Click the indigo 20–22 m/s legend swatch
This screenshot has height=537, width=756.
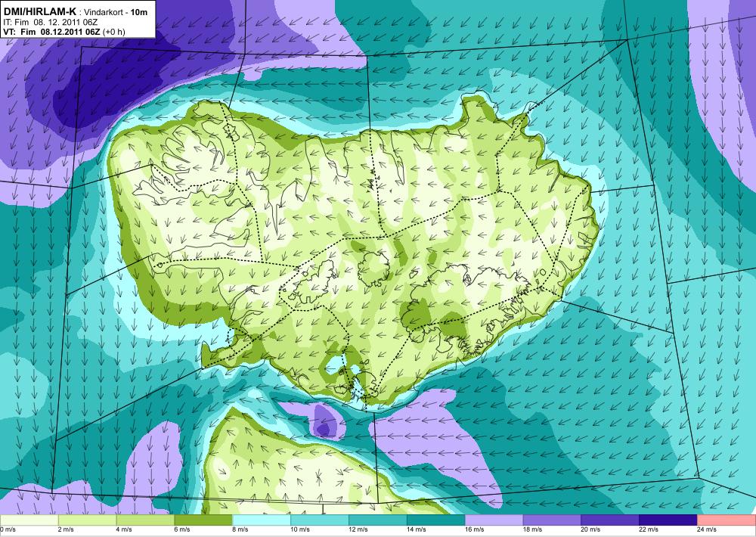click(610, 520)
